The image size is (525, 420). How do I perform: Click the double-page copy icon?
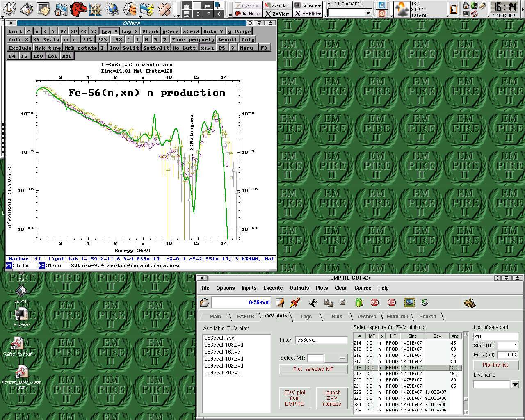(328, 303)
